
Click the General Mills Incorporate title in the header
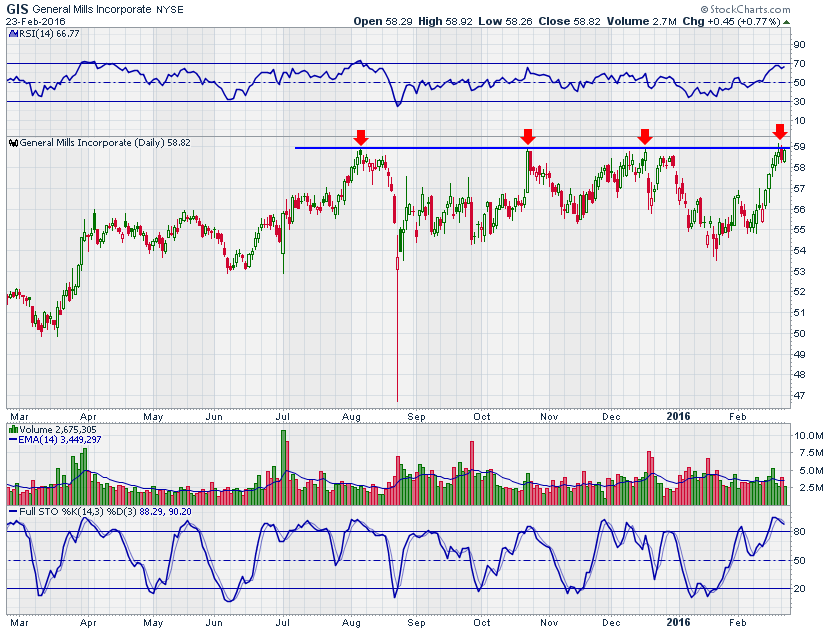92,9
